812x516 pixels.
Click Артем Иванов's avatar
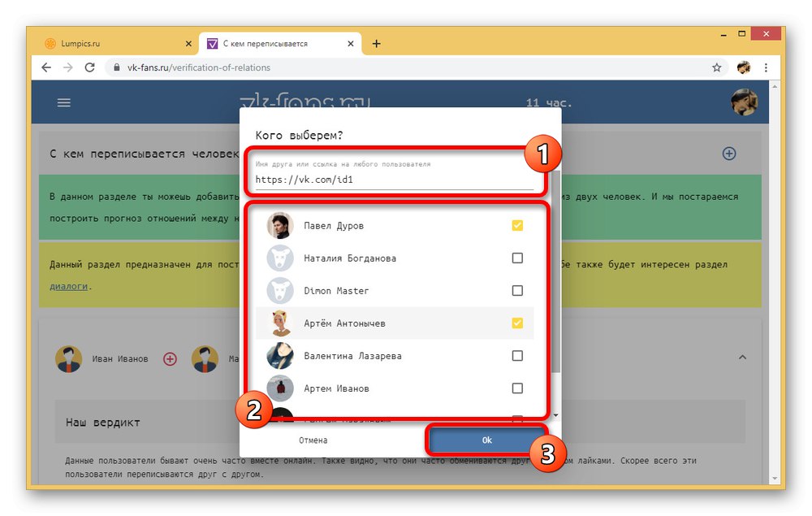pos(280,388)
